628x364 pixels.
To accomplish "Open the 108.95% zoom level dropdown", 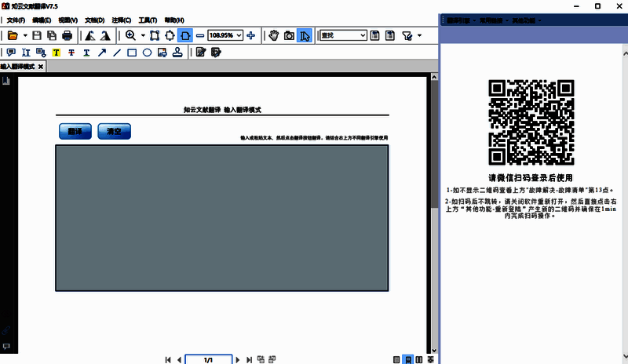I will pyautogui.click(x=239, y=35).
